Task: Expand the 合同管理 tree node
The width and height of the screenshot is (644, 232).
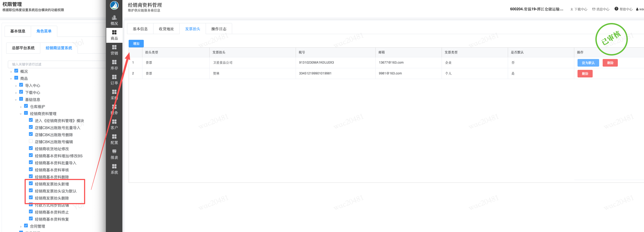Action: pyautogui.click(x=21, y=227)
